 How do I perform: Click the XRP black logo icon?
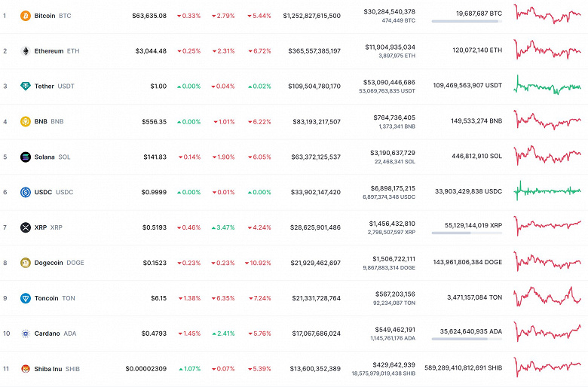tap(25, 227)
